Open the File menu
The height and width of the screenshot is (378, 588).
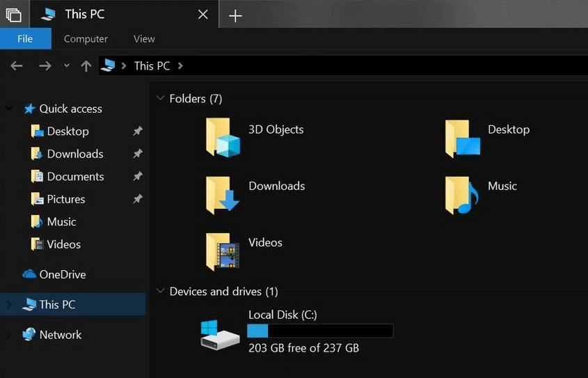[26, 38]
